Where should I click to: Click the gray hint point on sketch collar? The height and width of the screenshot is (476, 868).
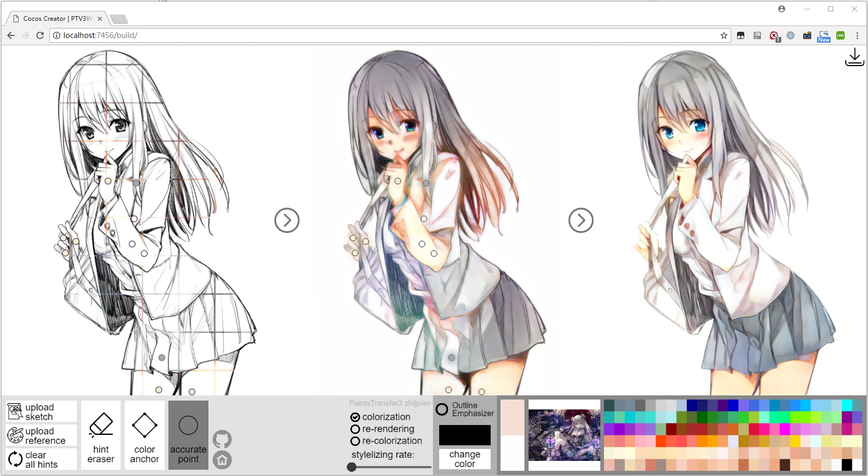point(136,183)
